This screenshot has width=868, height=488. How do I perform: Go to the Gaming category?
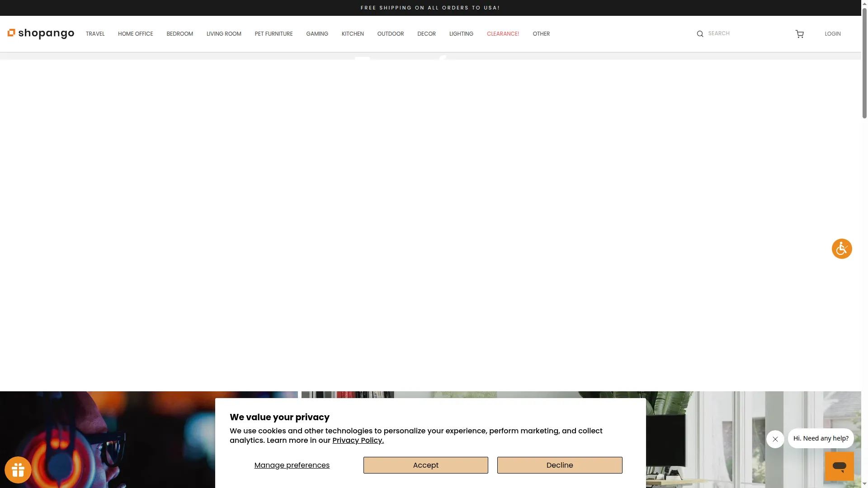click(x=317, y=34)
